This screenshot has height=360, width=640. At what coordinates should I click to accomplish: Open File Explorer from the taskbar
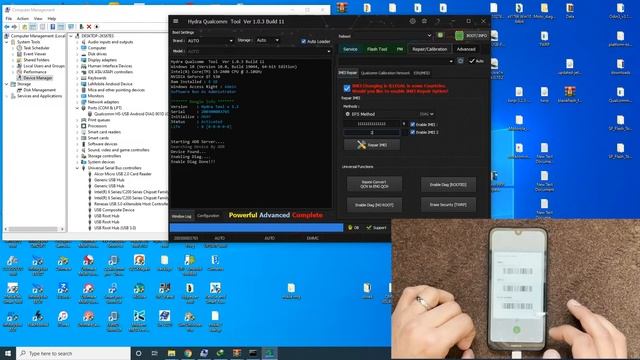171,353
